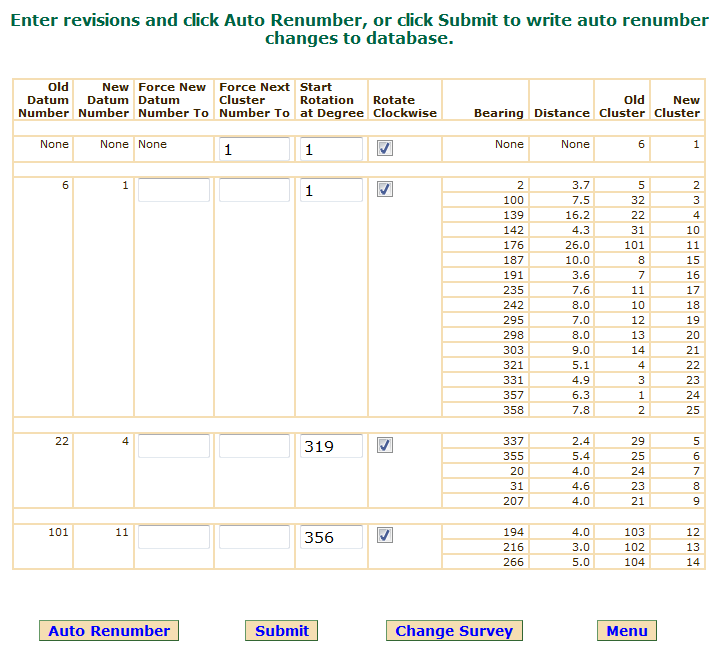This screenshot has height=648, width=716.
Task: Click the Auto Renumber button
Action: [x=109, y=631]
